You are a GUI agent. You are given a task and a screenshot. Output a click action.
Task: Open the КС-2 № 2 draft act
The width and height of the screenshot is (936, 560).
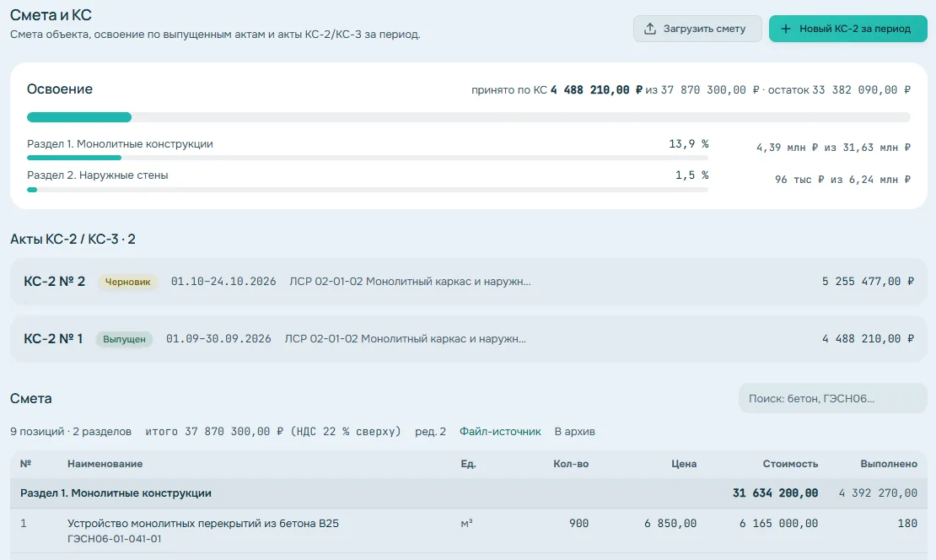tap(469, 281)
